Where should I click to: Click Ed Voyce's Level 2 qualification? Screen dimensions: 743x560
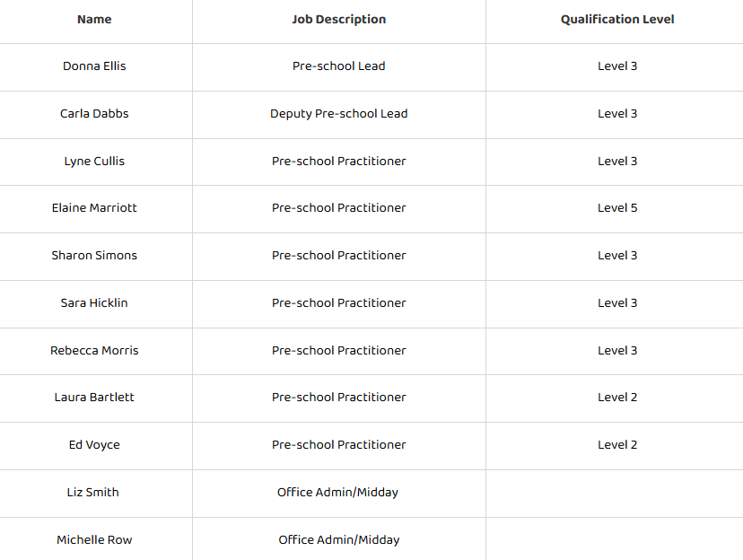(617, 445)
